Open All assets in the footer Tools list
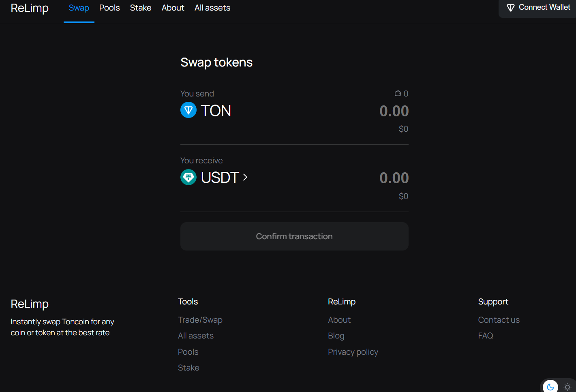The height and width of the screenshot is (392, 576). (x=196, y=336)
